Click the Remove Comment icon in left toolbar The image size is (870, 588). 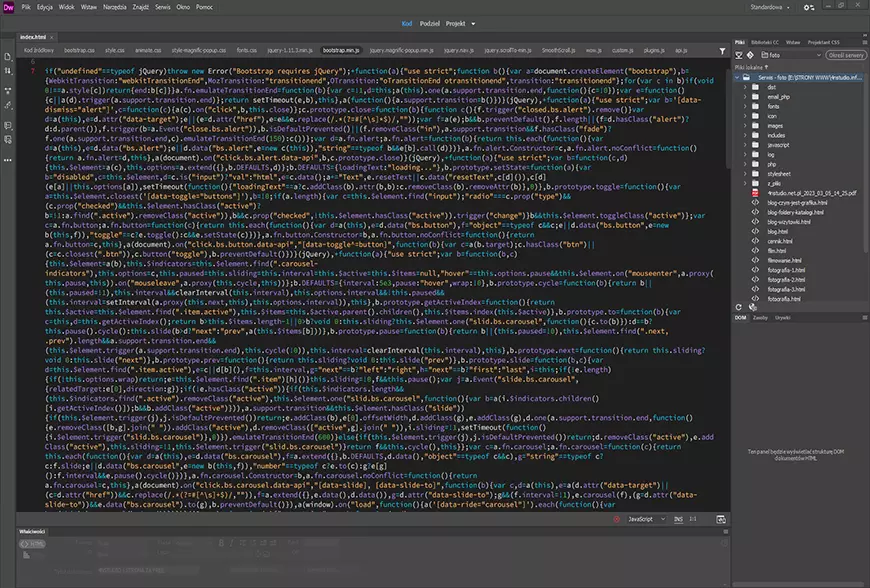pos(8,140)
